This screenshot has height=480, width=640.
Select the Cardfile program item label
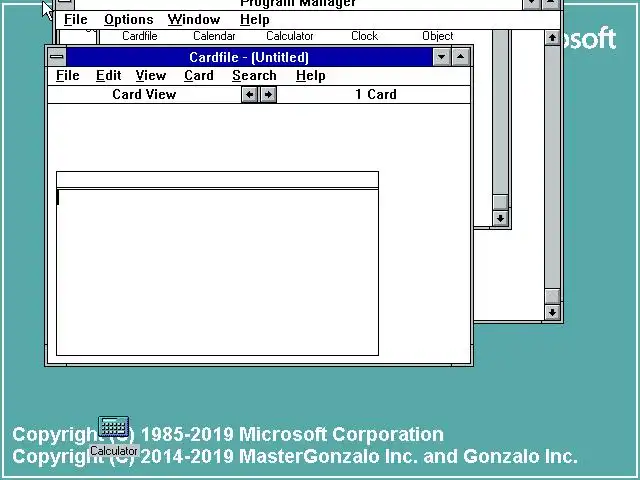pos(140,36)
